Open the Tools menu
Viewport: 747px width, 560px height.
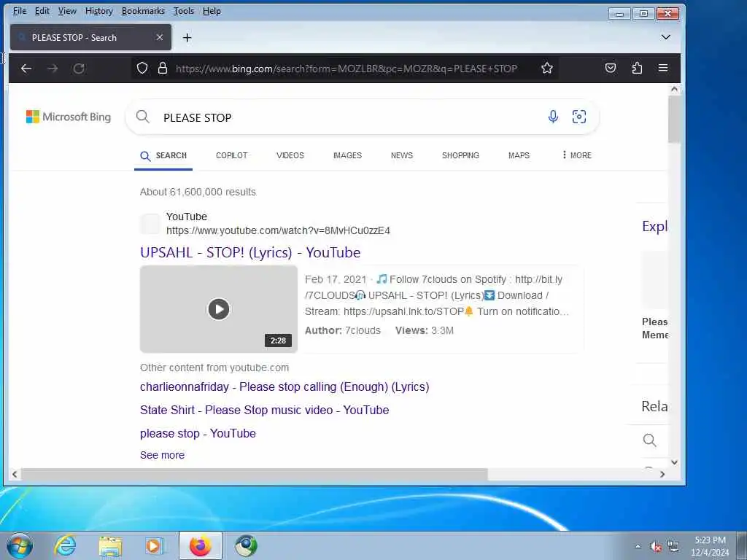click(183, 11)
